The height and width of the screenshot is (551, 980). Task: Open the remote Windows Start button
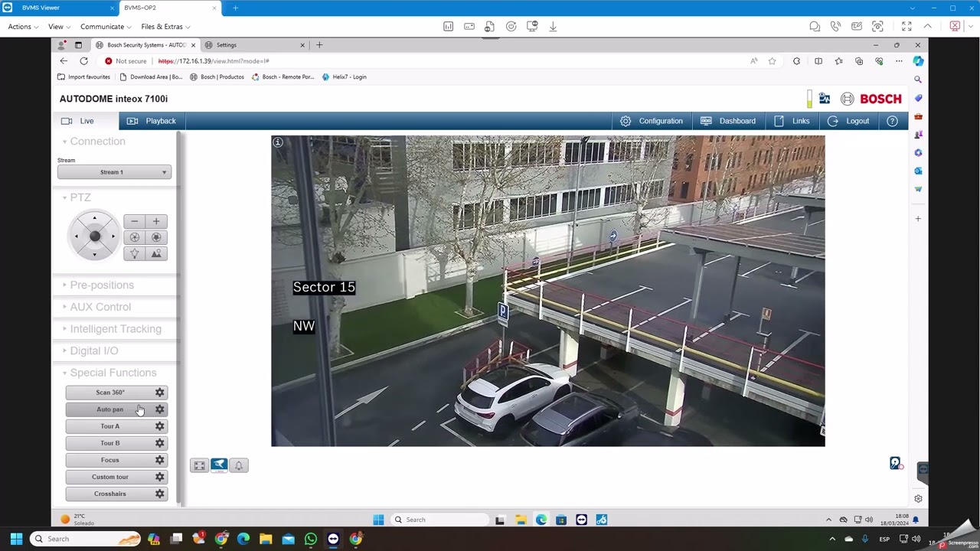[378, 520]
